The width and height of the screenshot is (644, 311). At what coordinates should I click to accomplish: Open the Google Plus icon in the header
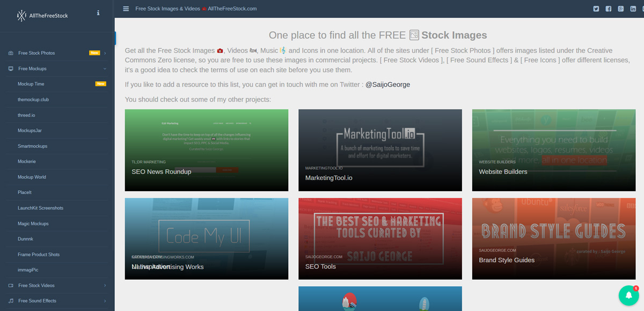621,9
